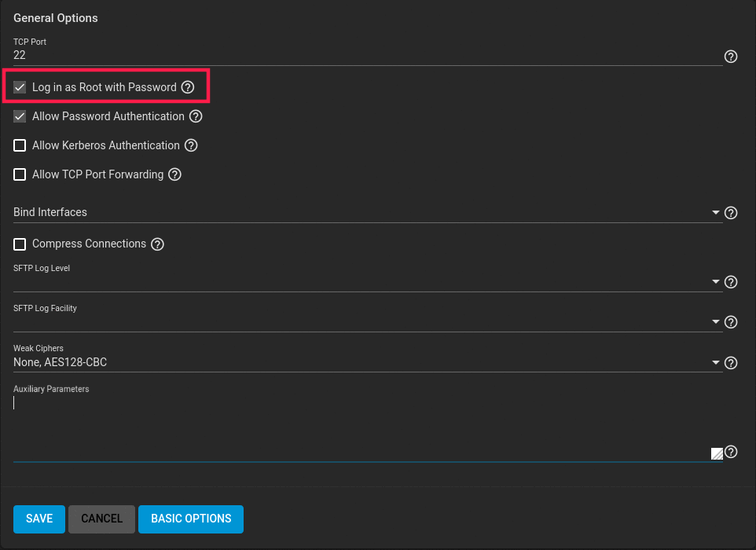Show help for Allow Password Authentication

196,116
